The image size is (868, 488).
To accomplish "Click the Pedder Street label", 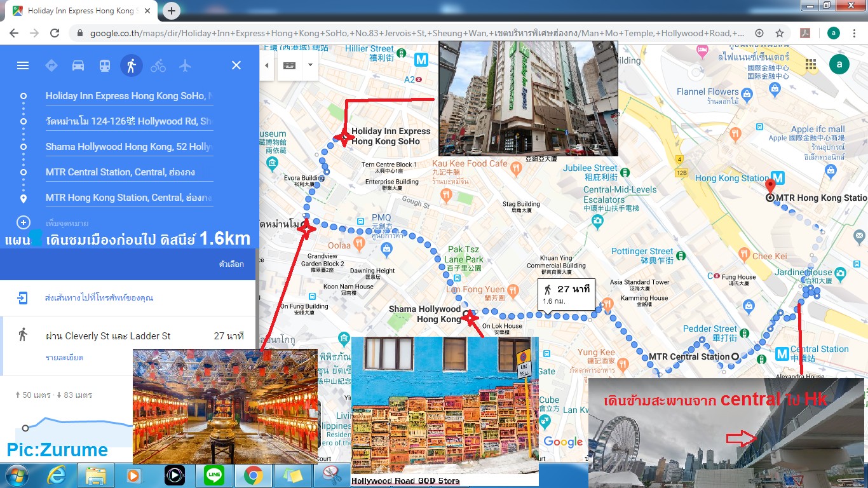I will pos(710,329).
